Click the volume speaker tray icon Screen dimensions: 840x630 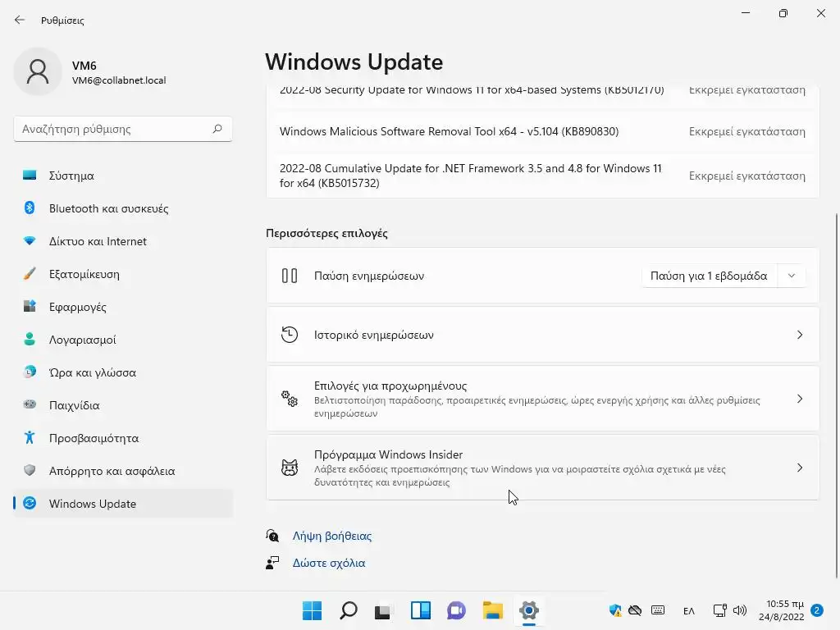pos(740,610)
